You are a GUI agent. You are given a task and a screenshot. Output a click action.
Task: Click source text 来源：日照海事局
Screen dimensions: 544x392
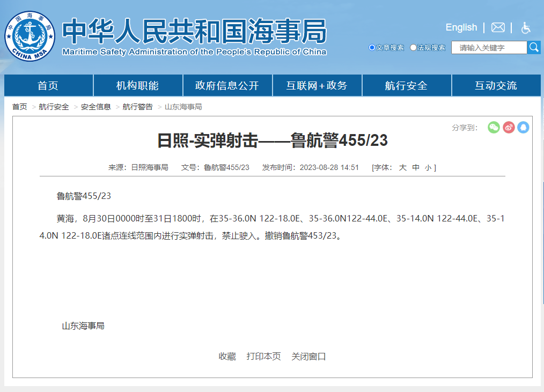(x=138, y=167)
